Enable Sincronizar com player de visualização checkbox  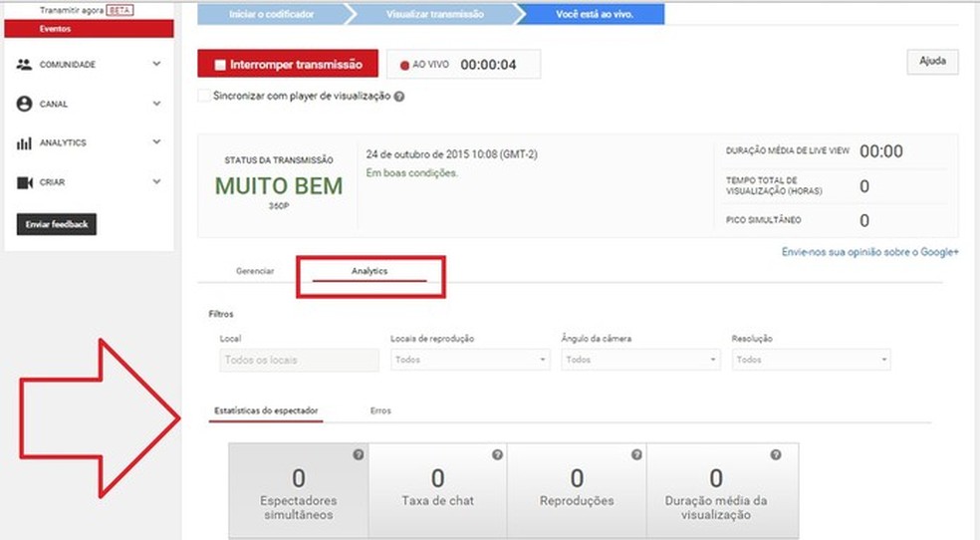point(204,96)
